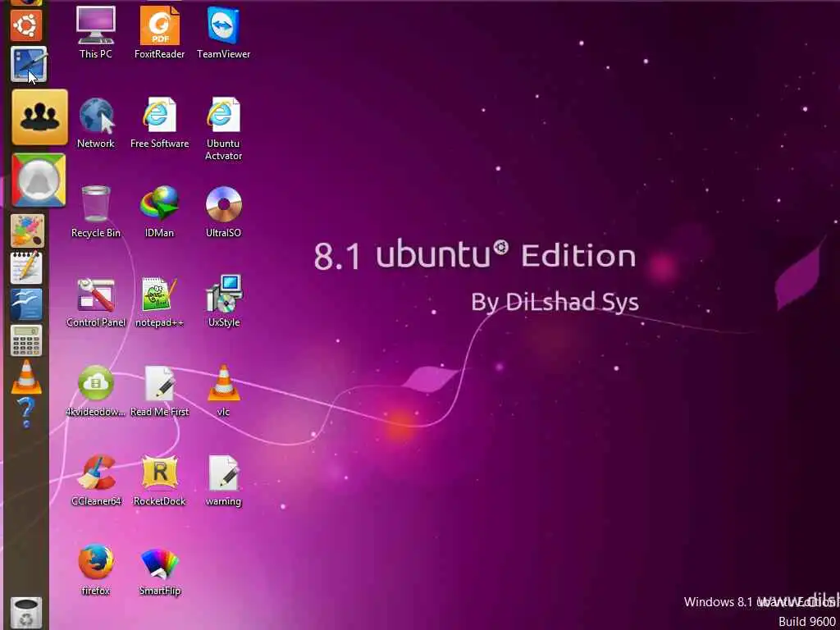Launch OpenOffice from the dock

click(x=27, y=304)
